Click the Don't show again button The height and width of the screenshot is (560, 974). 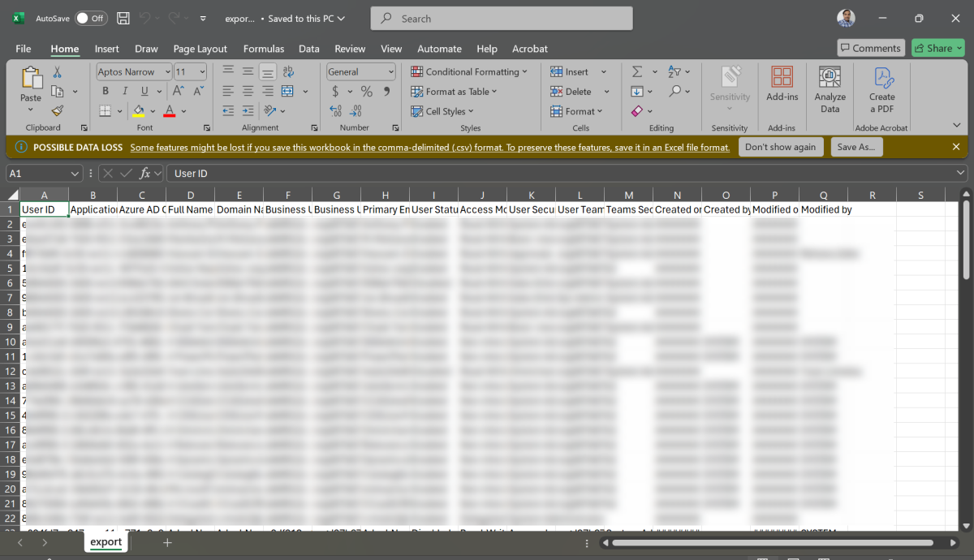(x=780, y=147)
